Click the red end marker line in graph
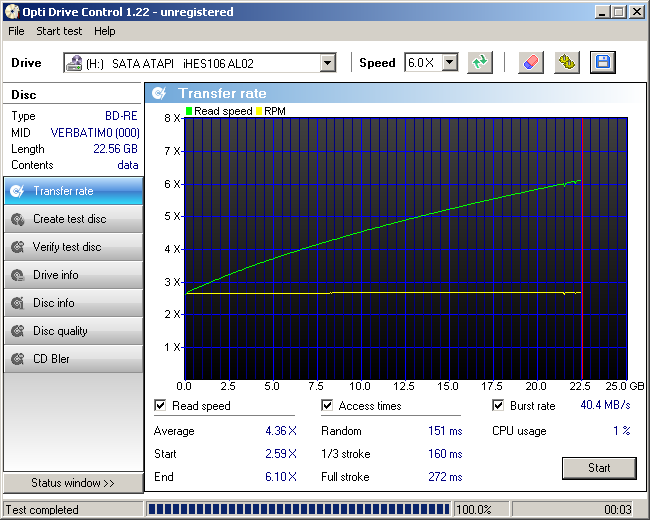Viewport: 650px width, 520px height. tap(582, 249)
